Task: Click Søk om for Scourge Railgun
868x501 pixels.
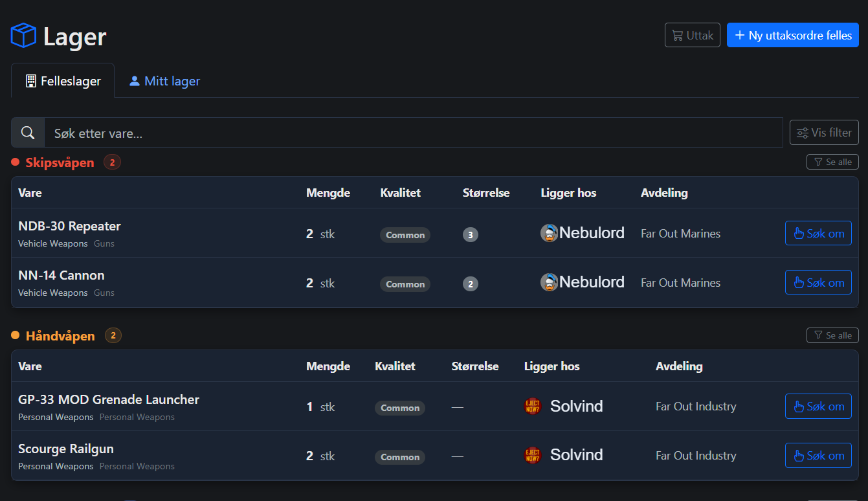Action: click(x=818, y=456)
